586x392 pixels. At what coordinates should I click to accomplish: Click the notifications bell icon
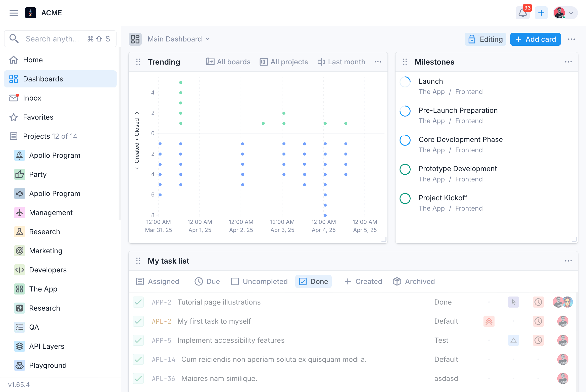[523, 13]
